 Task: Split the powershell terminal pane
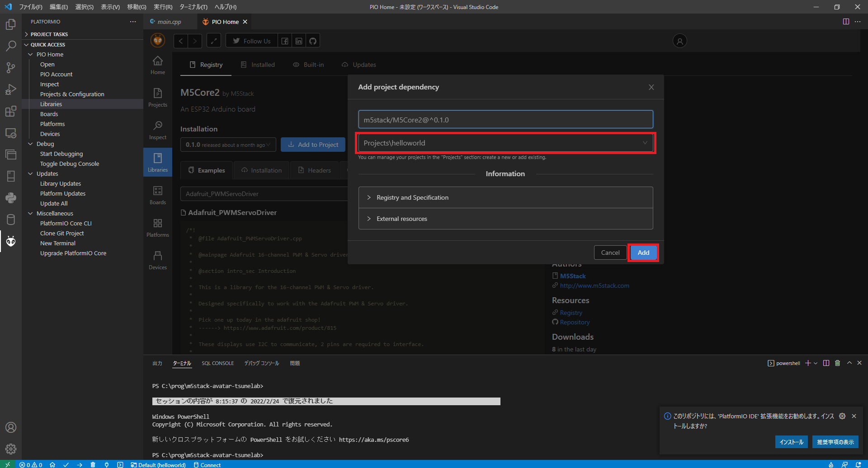click(826, 363)
